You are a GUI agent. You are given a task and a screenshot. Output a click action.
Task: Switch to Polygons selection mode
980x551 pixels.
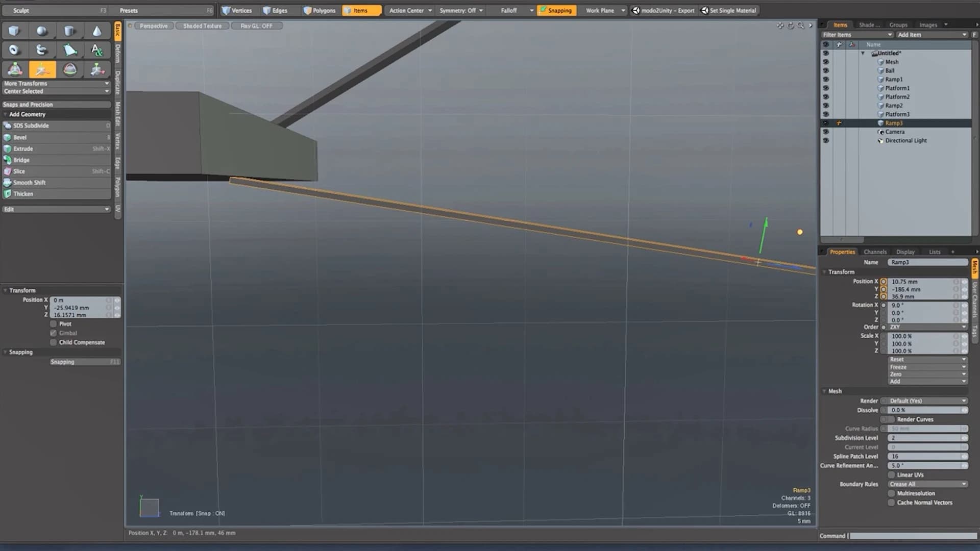pos(320,10)
